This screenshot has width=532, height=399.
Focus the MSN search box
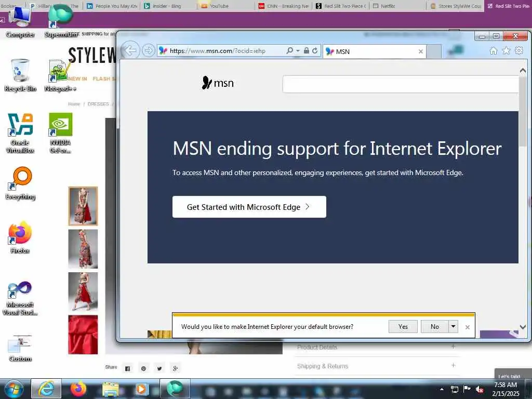[401, 84]
